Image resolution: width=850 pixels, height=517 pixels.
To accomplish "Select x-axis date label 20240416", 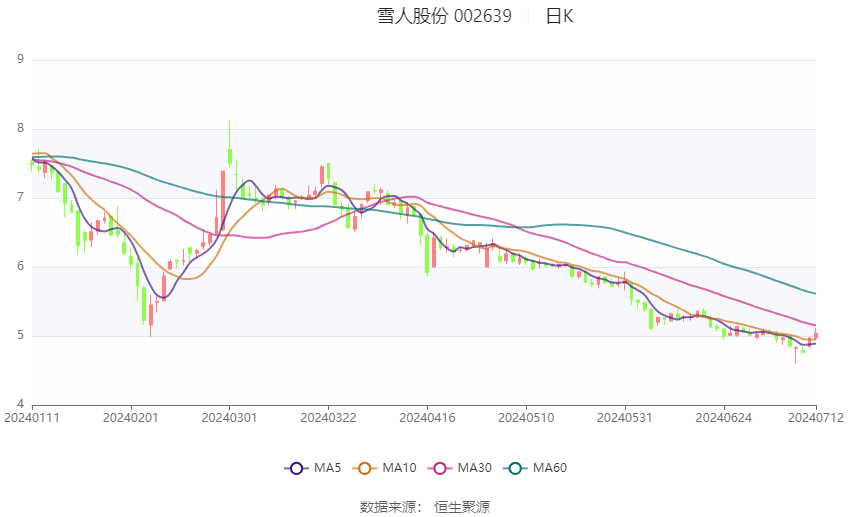I will click(427, 418).
